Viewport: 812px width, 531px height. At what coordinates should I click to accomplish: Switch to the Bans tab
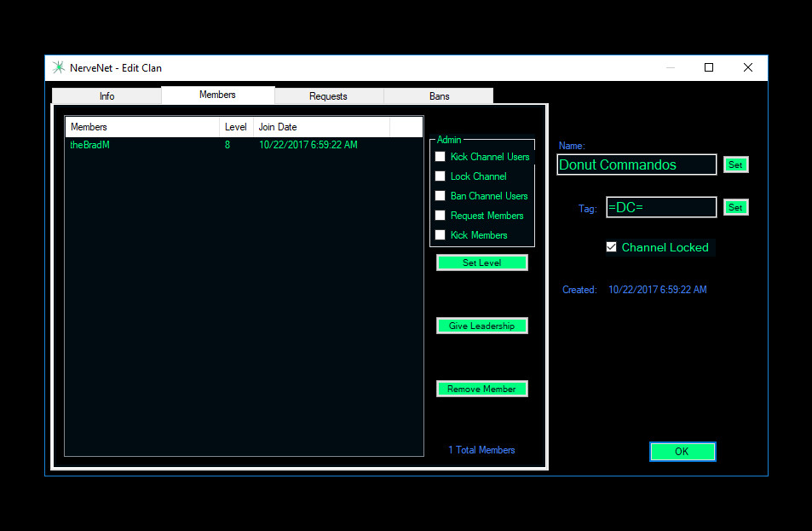pos(439,96)
